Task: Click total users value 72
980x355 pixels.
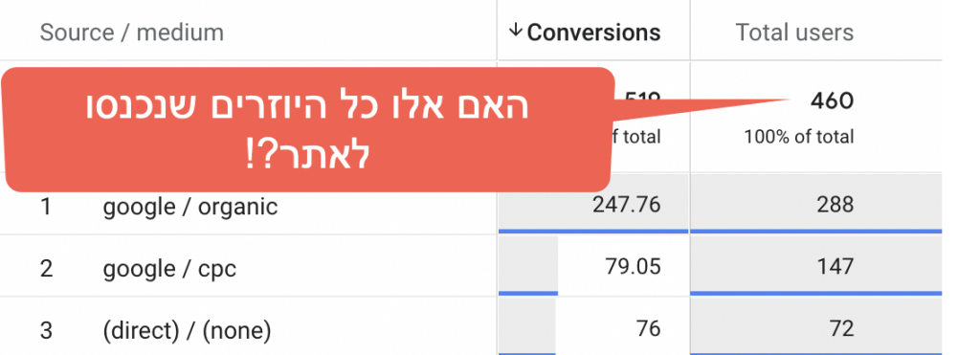Action: click(x=840, y=328)
